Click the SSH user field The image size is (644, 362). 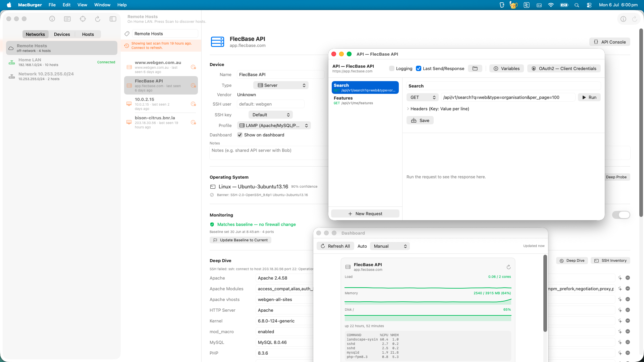tap(271, 104)
